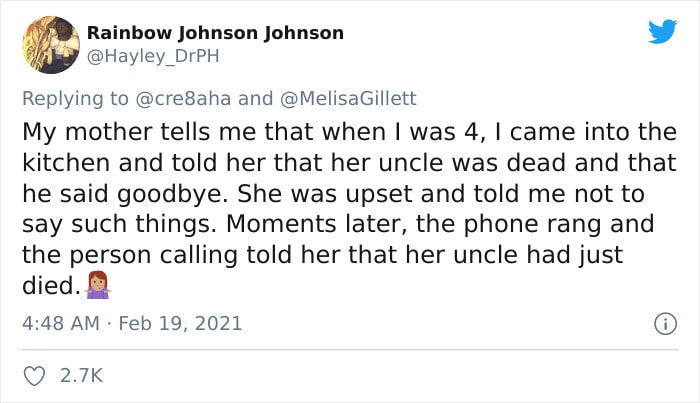700x403 pixels.
Task: Click the shrugging woman emoji
Action: pos(98,285)
